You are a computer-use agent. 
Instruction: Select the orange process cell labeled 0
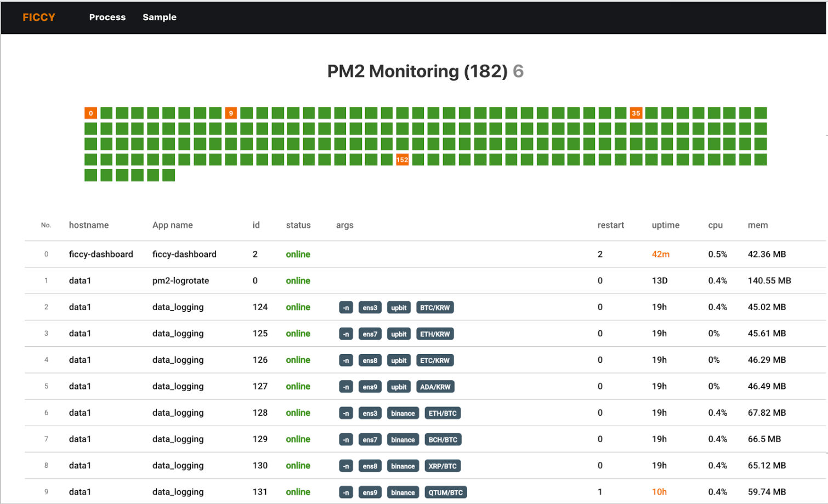pos(90,113)
